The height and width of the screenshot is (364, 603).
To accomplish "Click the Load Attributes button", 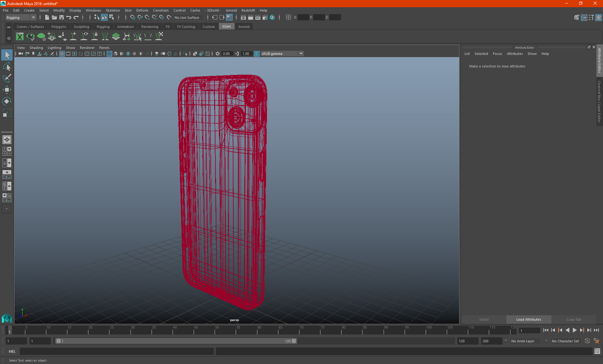I will [528, 319].
